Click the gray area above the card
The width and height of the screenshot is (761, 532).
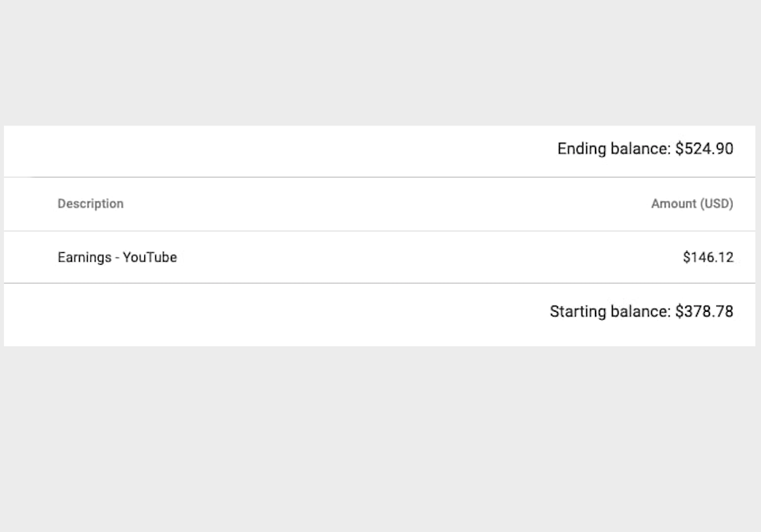pos(381,63)
